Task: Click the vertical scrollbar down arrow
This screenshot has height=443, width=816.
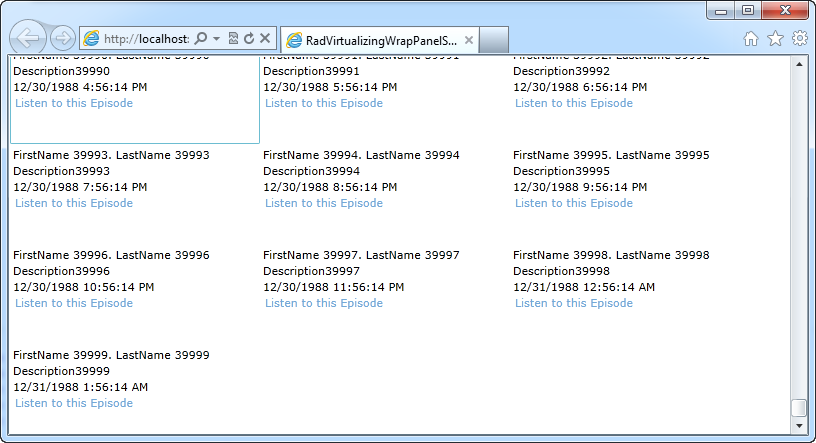Action: (x=798, y=425)
